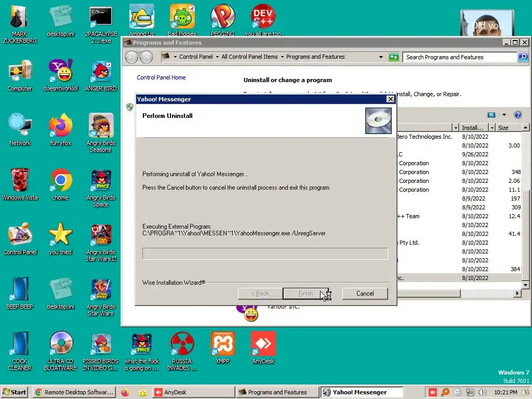Switch to Yahoo! Messenger taskbar button
Viewport: 532px width, 399px height.
[362, 392]
